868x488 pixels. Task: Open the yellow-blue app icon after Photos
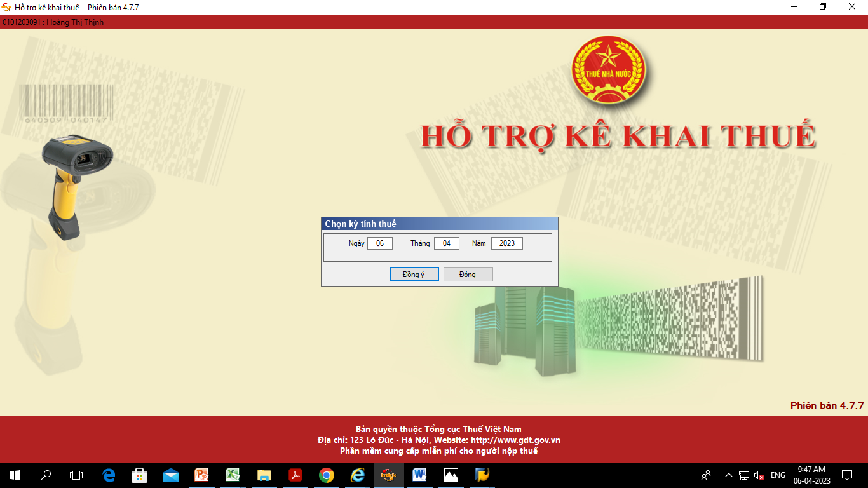[x=482, y=475]
